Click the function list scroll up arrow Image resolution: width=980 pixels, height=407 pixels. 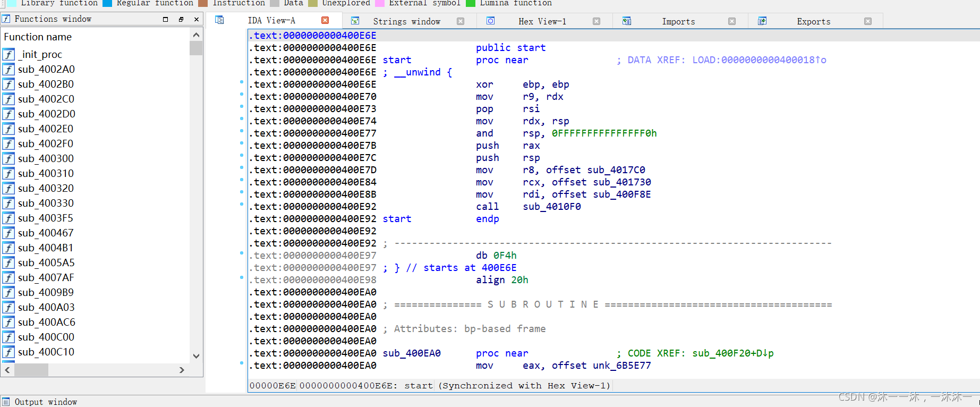tap(196, 35)
